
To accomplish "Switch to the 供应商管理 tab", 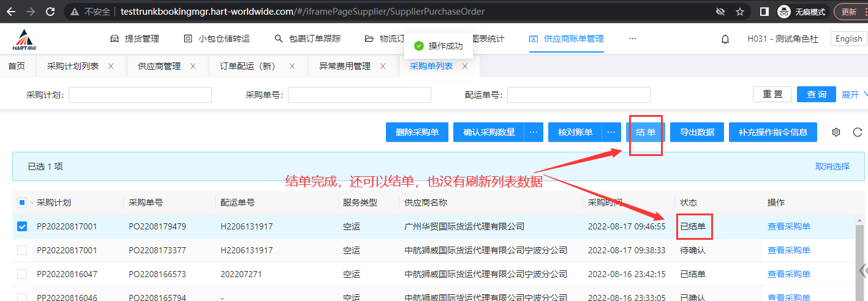I will (x=159, y=66).
